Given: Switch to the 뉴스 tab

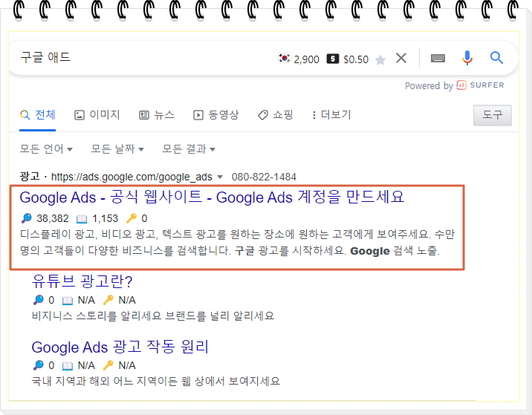Looking at the screenshot, I should [157, 115].
